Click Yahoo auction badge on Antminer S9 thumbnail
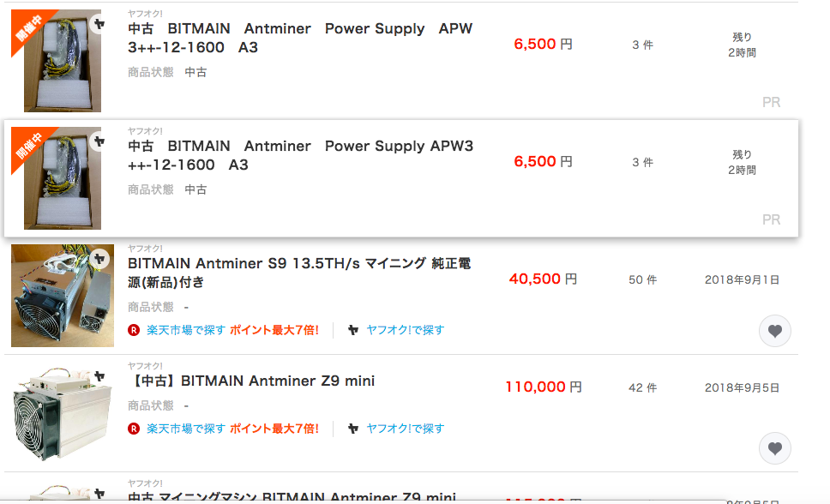 101,257
